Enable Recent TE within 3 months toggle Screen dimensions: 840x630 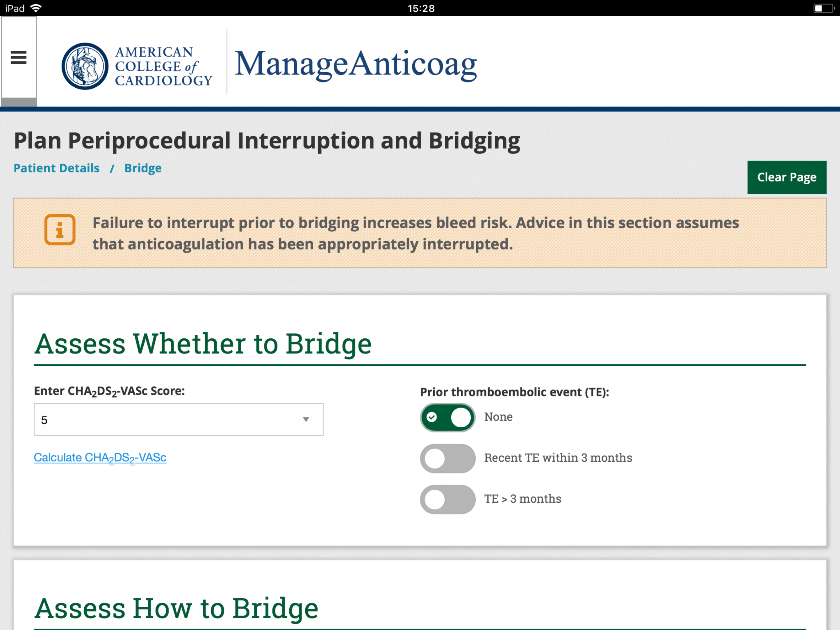point(447,458)
